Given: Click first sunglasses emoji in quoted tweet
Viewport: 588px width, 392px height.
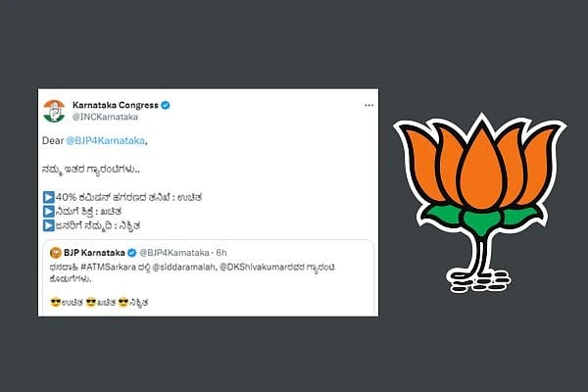Looking at the screenshot, I should tap(56, 302).
